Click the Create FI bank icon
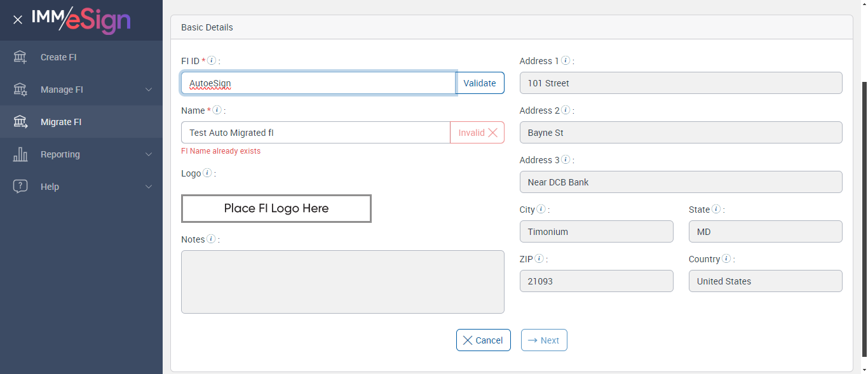 coord(20,57)
